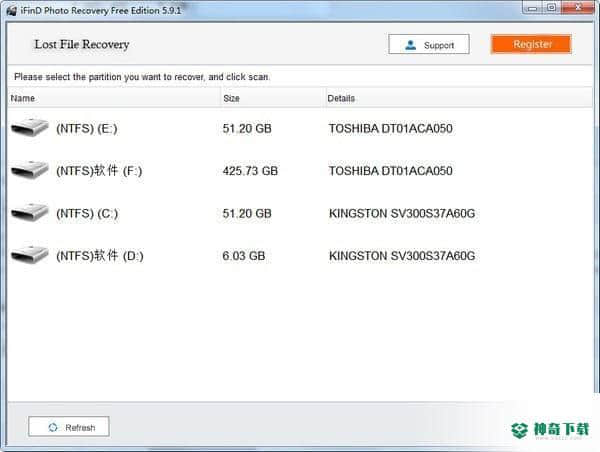Click TOSHIBA DT01ACA050 details in F: row
The width and height of the screenshot is (600, 452).
coord(391,171)
